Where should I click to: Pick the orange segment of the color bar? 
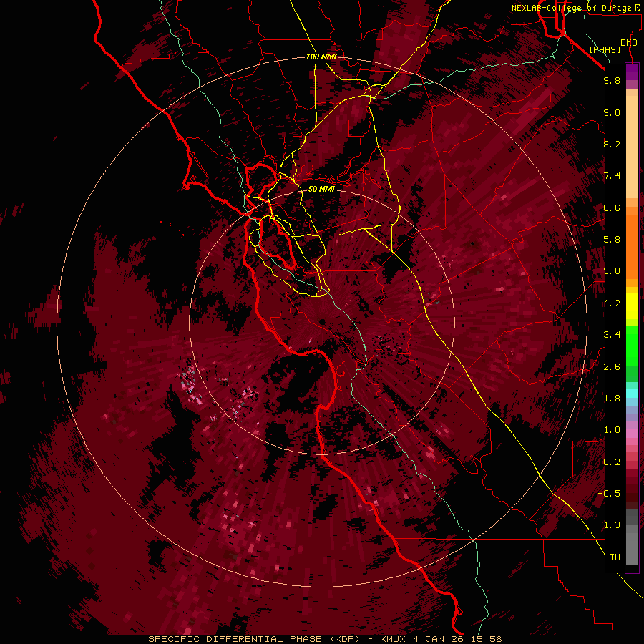pyautogui.click(x=632, y=246)
